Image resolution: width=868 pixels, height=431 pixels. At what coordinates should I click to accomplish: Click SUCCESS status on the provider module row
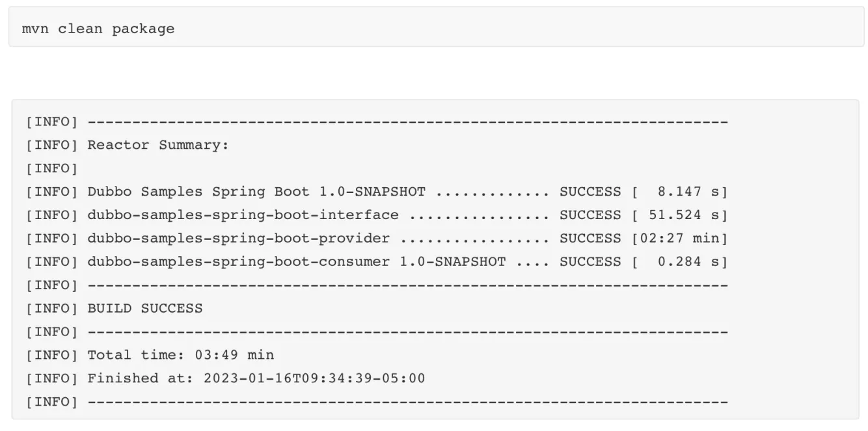(590, 239)
